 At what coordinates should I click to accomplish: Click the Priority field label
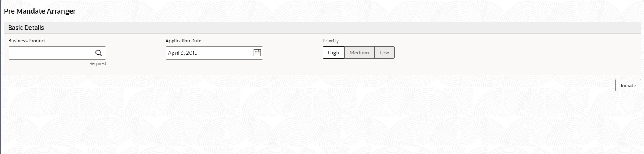[x=331, y=40]
